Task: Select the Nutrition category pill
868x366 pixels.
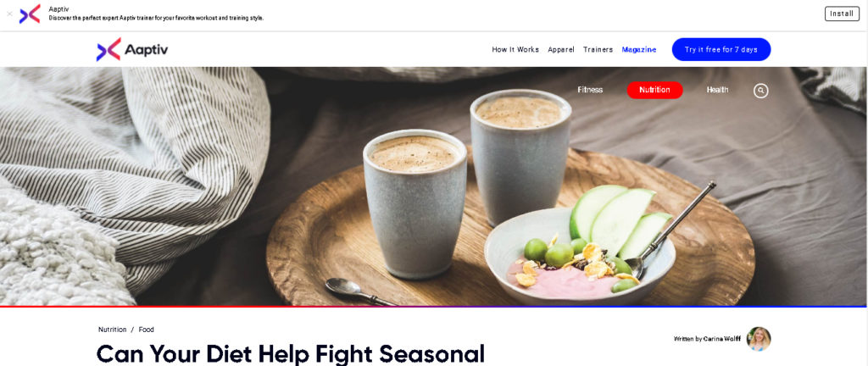Action: pos(654,90)
